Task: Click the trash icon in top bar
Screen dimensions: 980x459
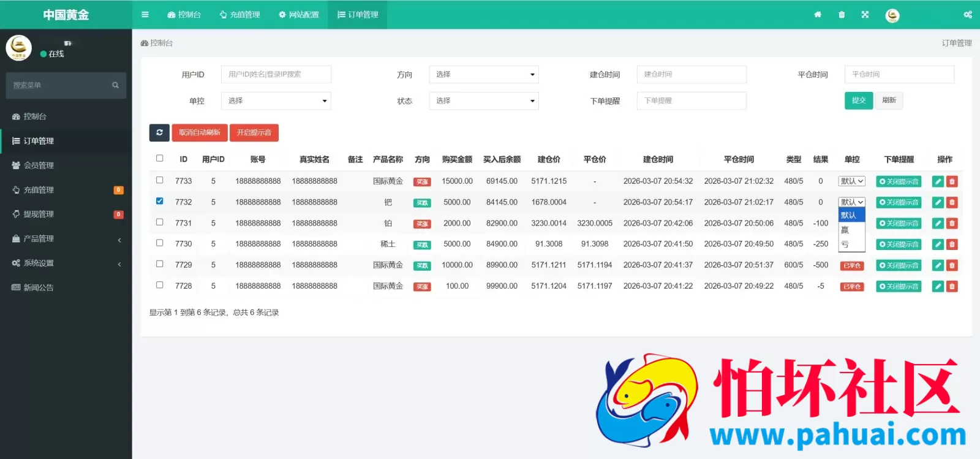Action: pyautogui.click(x=842, y=14)
